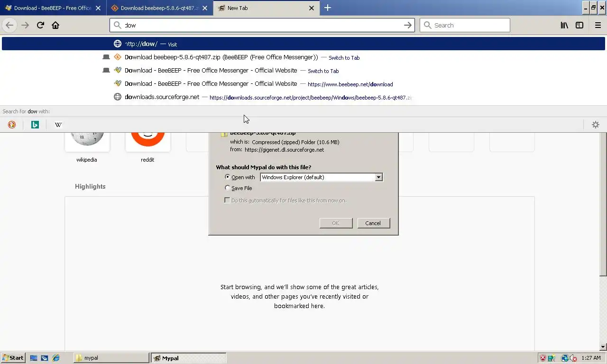Click the 1:27 AM system clock
Screen dimensions: 607x364
tap(591, 358)
